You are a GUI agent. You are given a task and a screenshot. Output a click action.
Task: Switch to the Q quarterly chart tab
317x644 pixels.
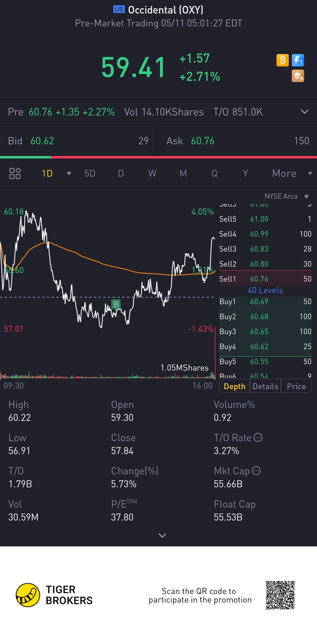click(215, 173)
